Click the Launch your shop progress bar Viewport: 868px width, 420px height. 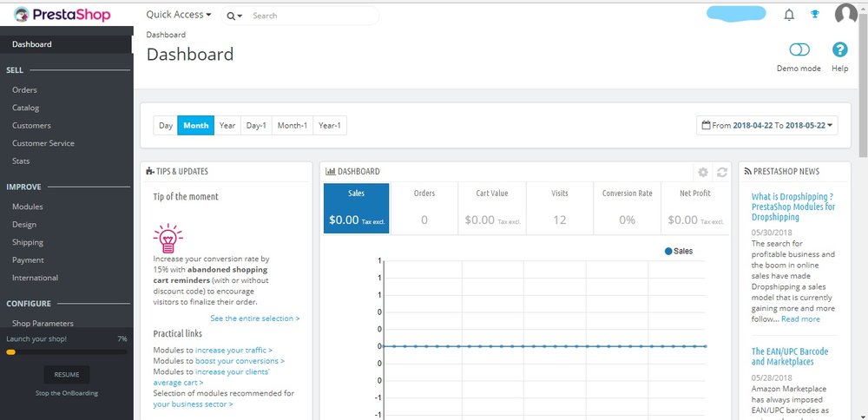(67, 352)
